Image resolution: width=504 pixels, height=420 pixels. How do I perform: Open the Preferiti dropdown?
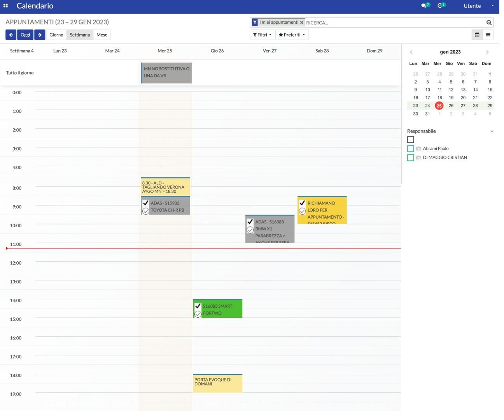(x=292, y=35)
